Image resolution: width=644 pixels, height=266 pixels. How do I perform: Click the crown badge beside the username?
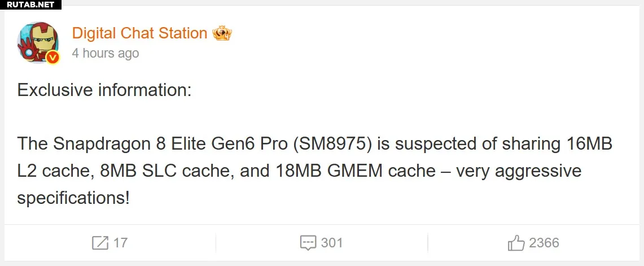pos(222,33)
